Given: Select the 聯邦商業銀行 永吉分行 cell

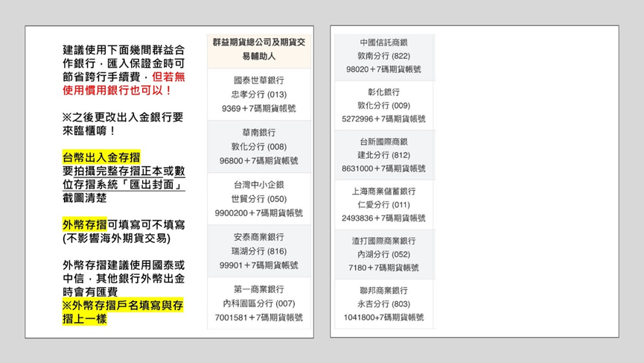Looking at the screenshot, I should [x=383, y=303].
